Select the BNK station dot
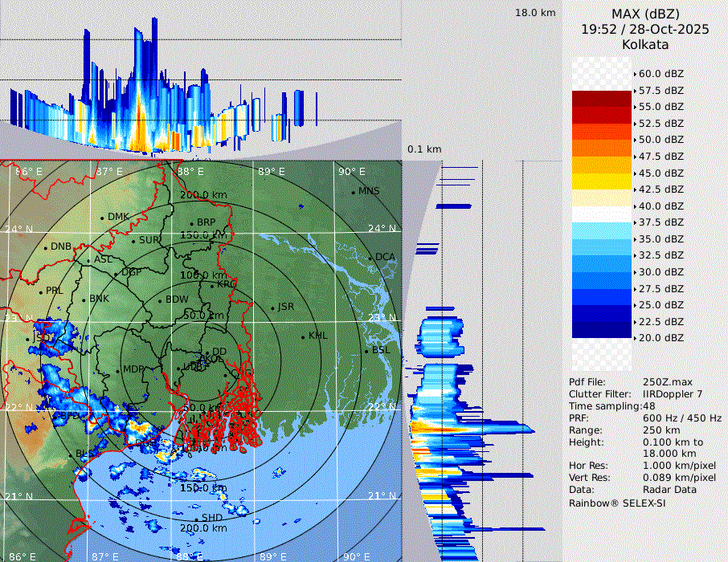Screen dimensions: 728x562 [x=84, y=299]
